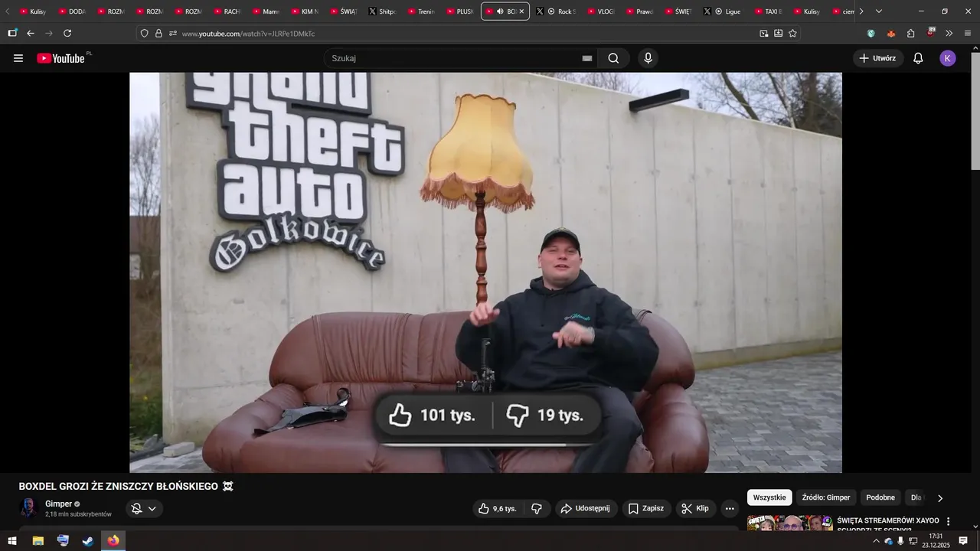Click the install/save page icon in address bar
Image resolution: width=980 pixels, height=551 pixels.
point(778,34)
